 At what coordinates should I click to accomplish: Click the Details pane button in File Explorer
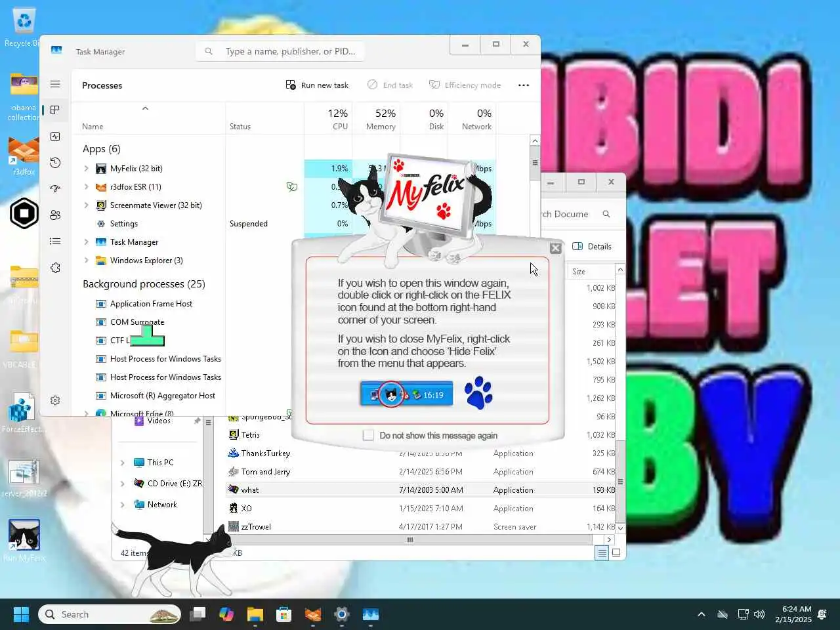[x=592, y=247]
